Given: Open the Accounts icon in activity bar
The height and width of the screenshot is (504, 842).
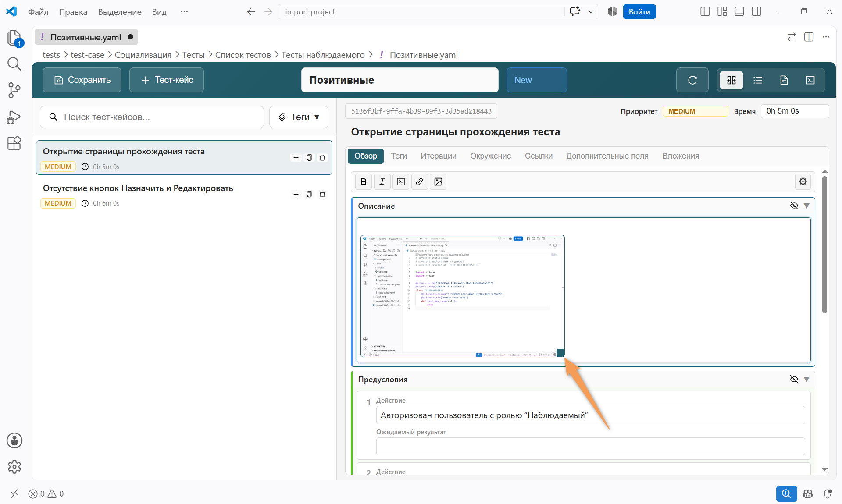Looking at the screenshot, I should pos(14,440).
